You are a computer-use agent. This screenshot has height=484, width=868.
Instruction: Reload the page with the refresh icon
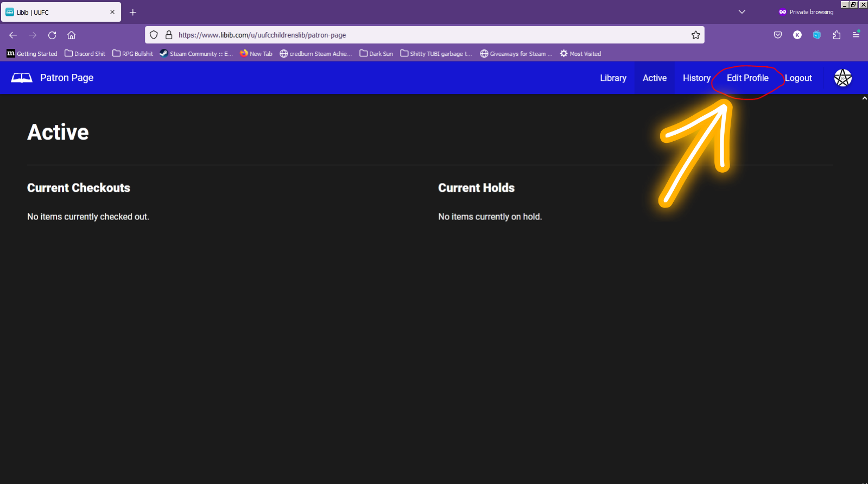click(x=52, y=35)
